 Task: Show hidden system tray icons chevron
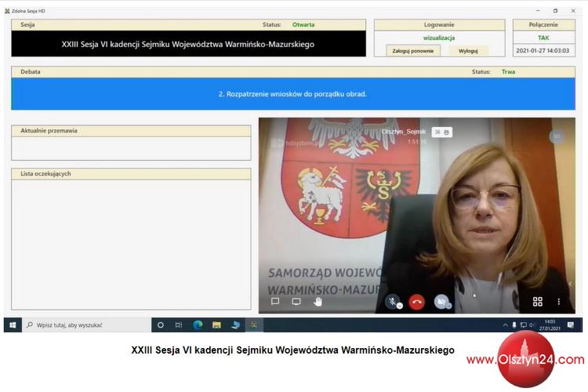pos(505,325)
